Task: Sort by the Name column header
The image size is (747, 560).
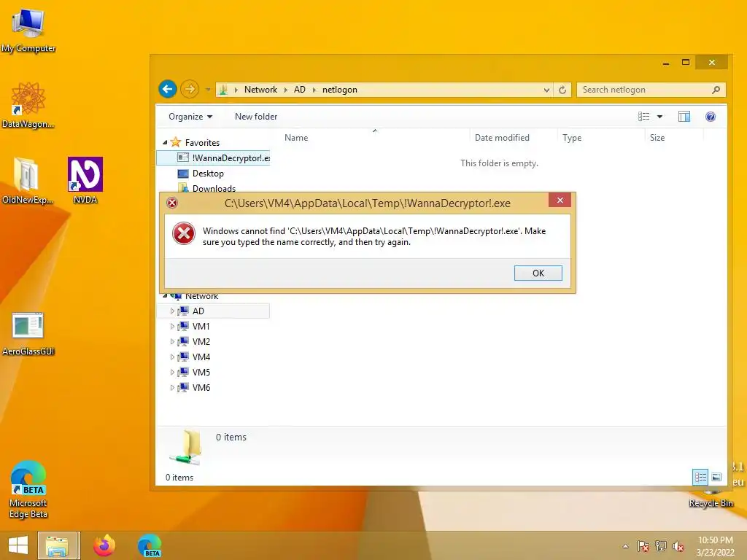Action: coord(296,138)
